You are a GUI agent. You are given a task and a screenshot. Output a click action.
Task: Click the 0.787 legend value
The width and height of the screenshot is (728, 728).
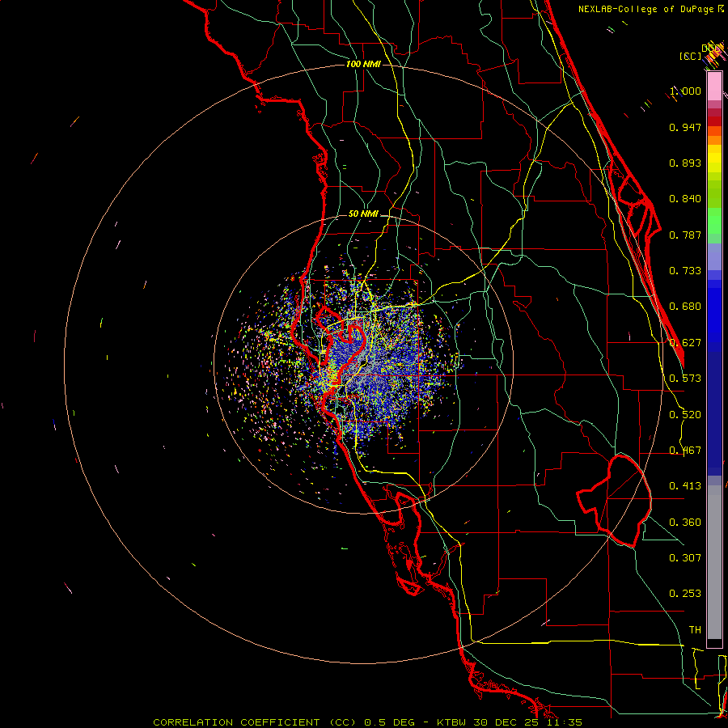[685, 235]
